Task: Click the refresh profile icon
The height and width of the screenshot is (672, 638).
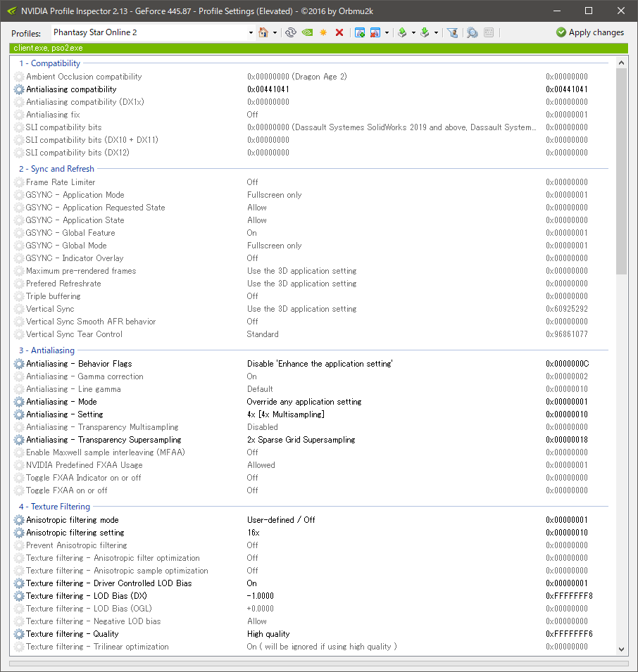Action: pos(291,32)
